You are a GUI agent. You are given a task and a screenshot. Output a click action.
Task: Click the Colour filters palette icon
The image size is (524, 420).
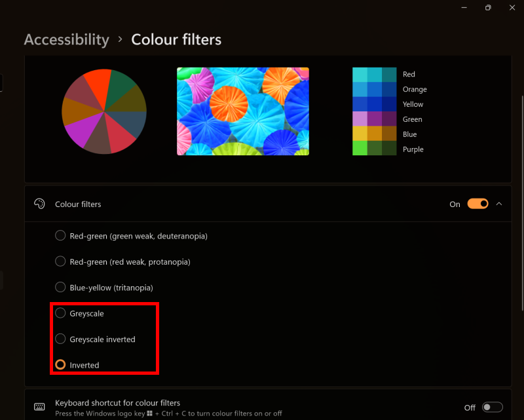39,204
